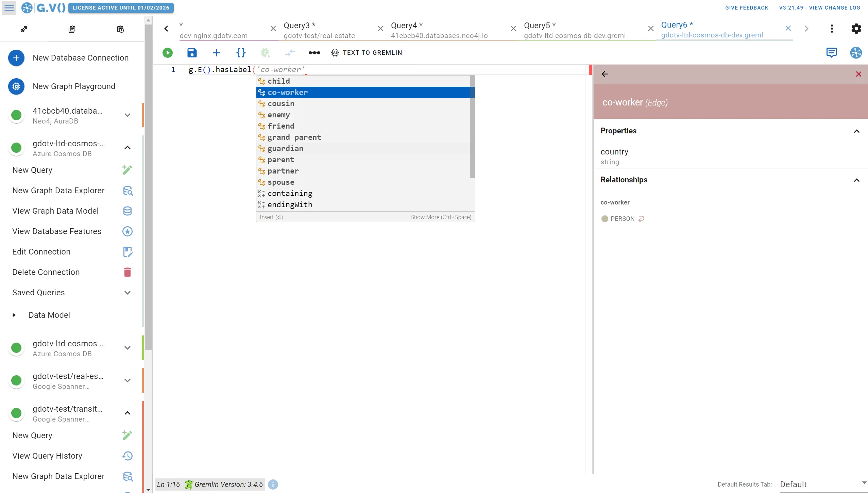Click the View Graph Data Model database icon

pyautogui.click(x=127, y=211)
